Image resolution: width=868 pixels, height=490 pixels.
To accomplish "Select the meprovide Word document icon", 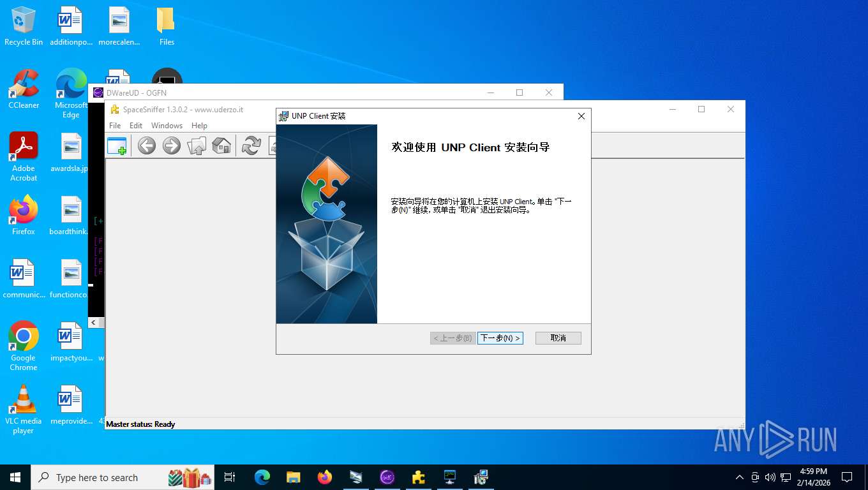I will [71, 405].
